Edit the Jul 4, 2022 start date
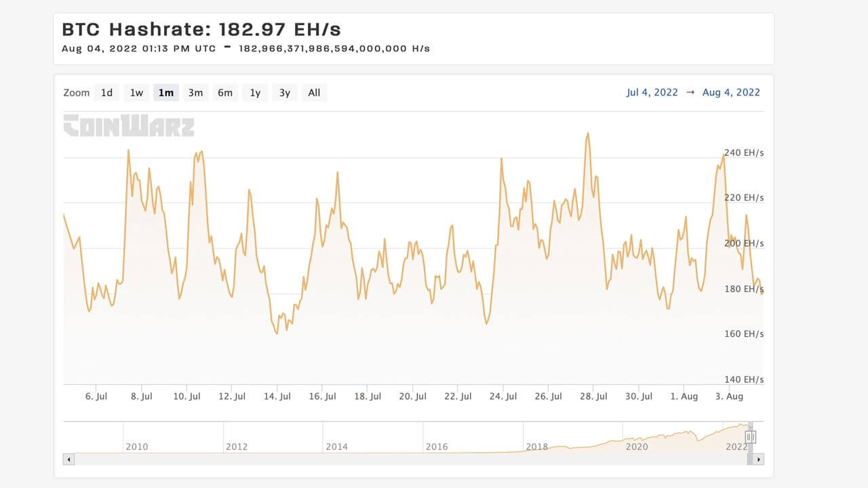 pos(652,93)
